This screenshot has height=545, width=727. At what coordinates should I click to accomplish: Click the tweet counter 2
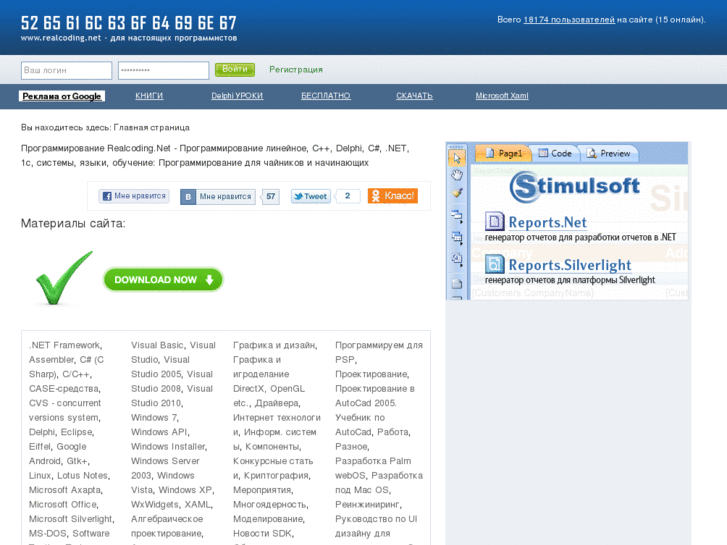(347, 196)
